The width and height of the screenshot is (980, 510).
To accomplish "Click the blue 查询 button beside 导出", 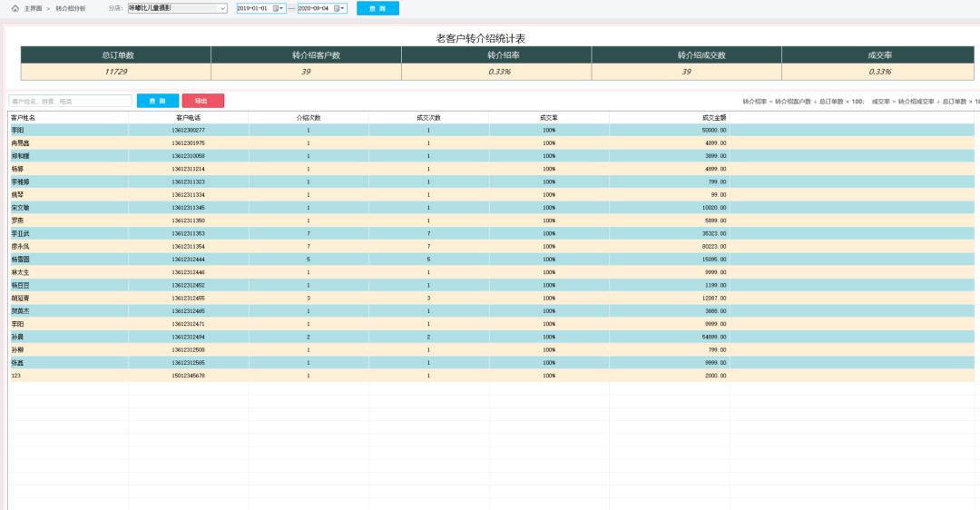I will (158, 101).
